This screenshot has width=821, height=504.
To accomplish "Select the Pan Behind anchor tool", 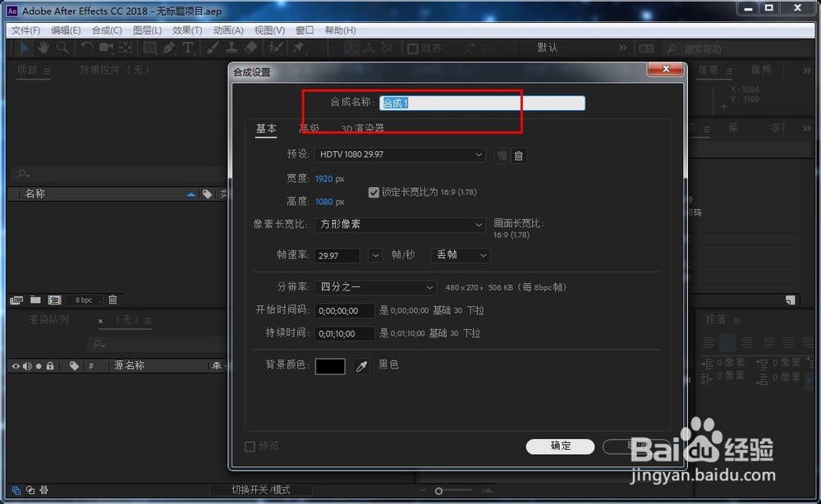I will [126, 48].
